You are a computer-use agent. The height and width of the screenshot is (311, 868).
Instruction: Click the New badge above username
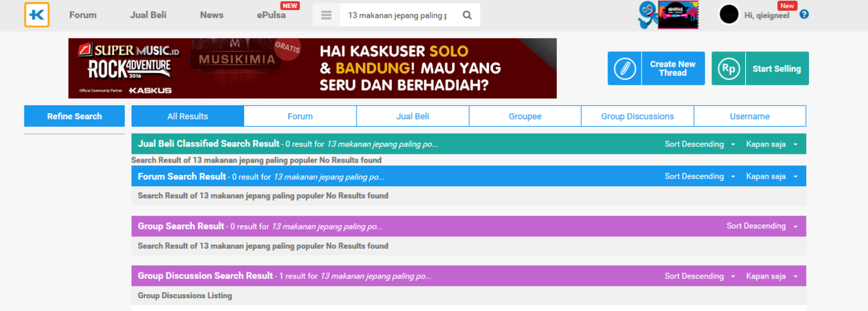787,5
